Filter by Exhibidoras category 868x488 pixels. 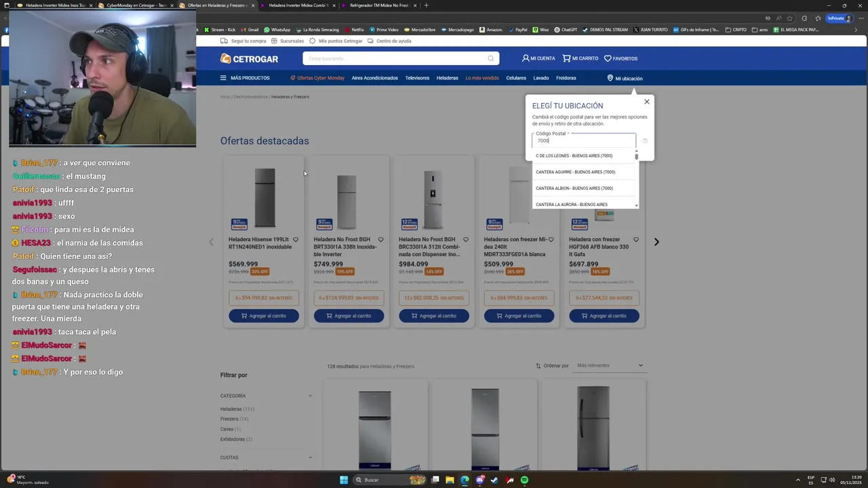(236, 439)
